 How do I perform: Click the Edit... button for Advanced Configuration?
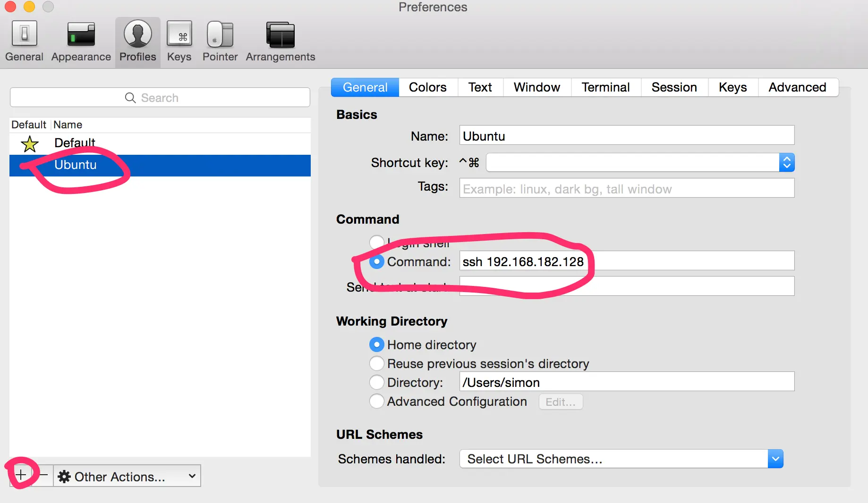(561, 402)
